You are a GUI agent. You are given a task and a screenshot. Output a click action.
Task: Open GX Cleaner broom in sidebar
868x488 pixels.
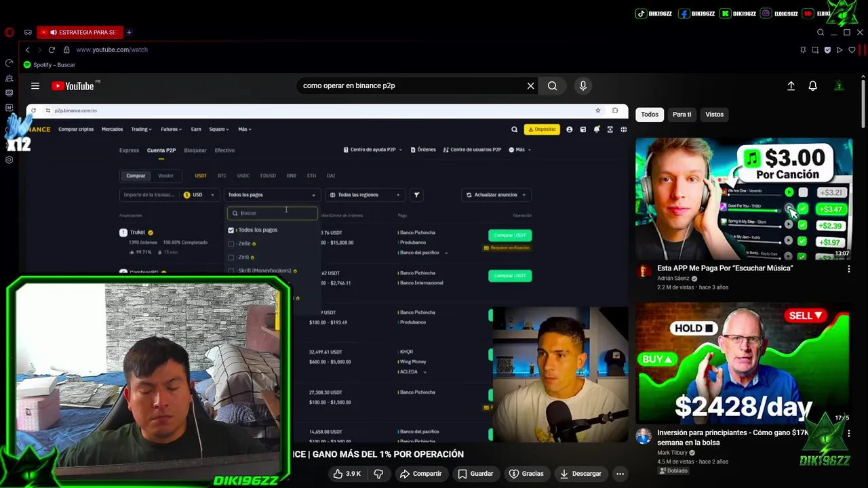(x=9, y=78)
